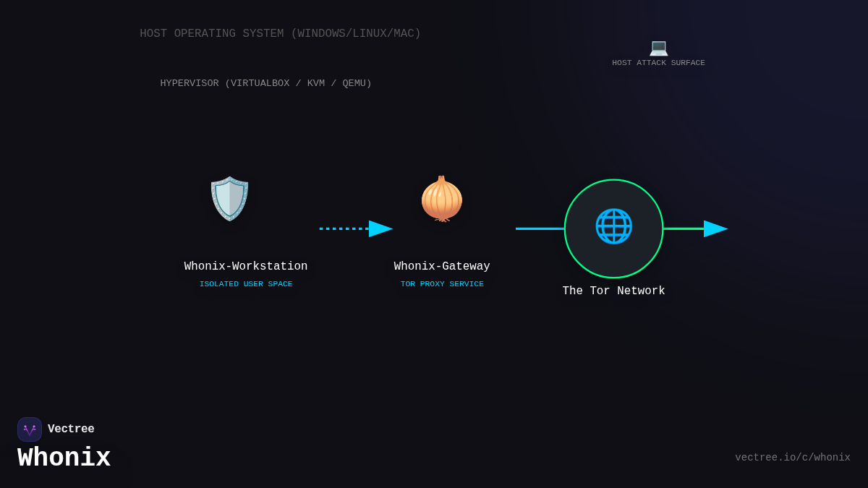Screen dimensions: 868x488
Task: Click the TOR PROXY SERVICE subtitle
Action: [442, 284]
